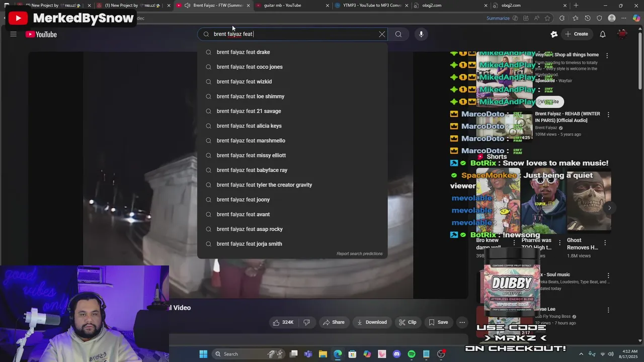Choose suggestion 'brent faiyaz feat babyface ray'
This screenshot has width=644, height=362.
point(292,170)
